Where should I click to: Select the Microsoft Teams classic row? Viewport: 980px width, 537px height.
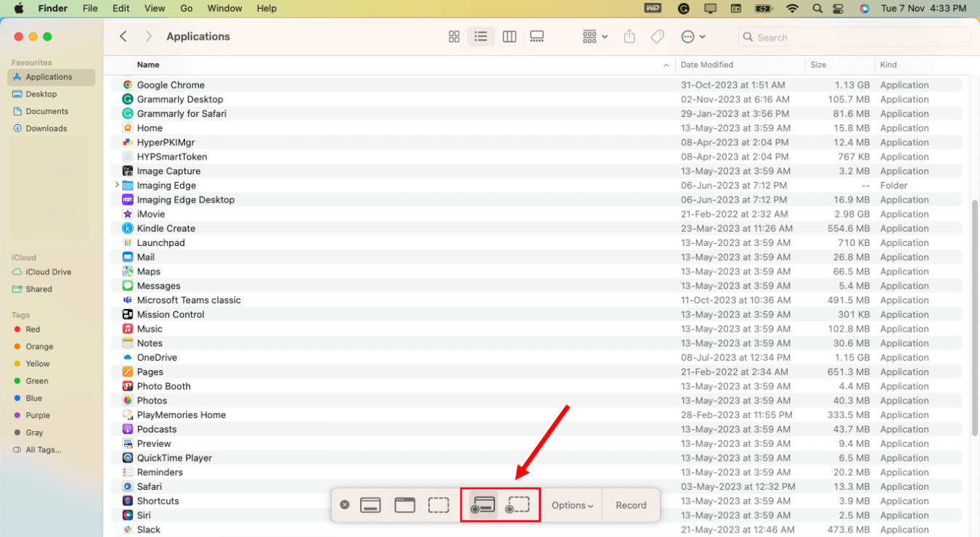coord(536,300)
